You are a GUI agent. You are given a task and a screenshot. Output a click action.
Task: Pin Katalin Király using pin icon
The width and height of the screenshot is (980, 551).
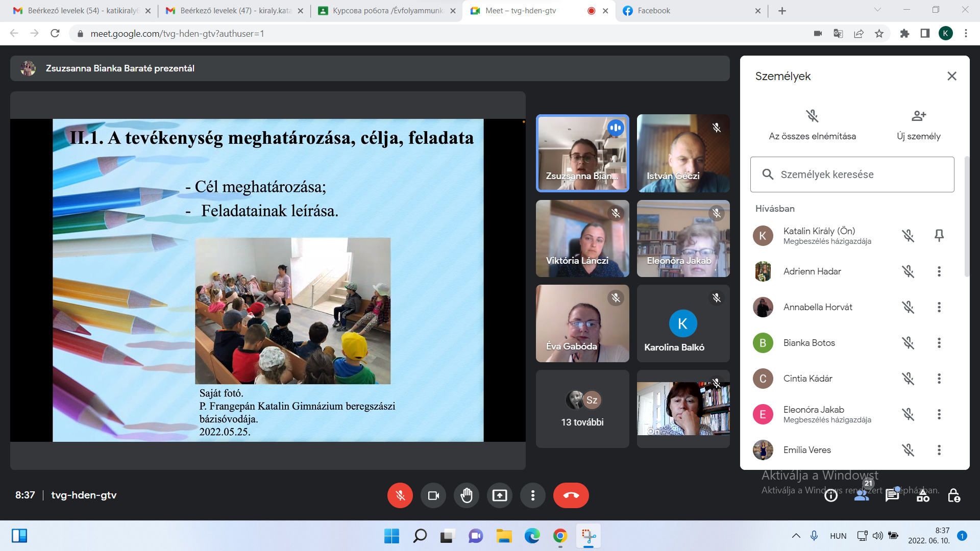(x=939, y=236)
